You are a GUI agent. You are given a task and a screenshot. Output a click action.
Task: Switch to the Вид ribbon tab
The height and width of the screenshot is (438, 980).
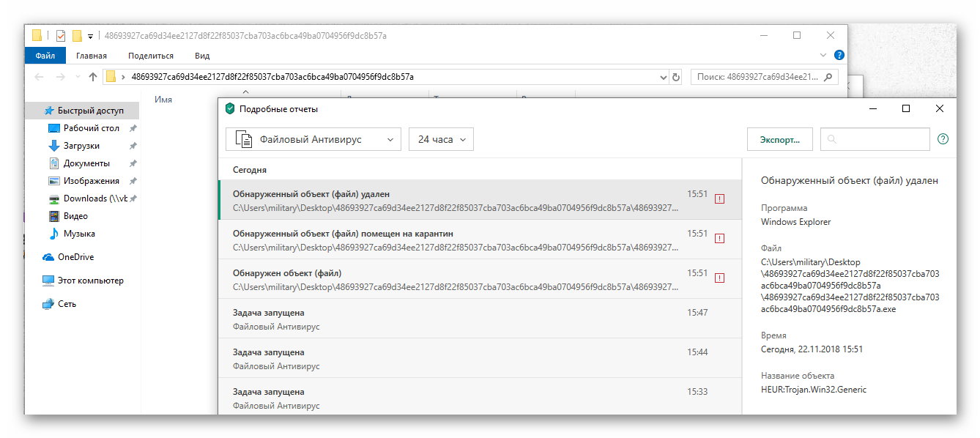[202, 56]
